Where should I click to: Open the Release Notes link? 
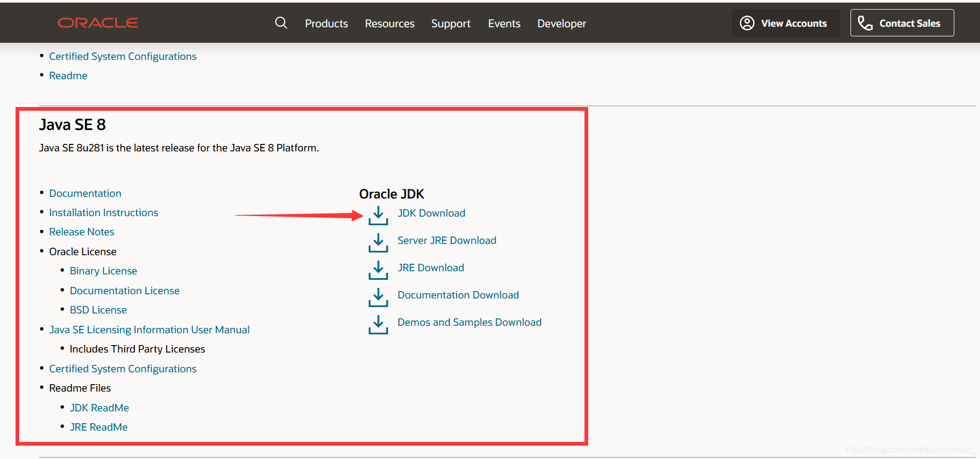tap(82, 232)
